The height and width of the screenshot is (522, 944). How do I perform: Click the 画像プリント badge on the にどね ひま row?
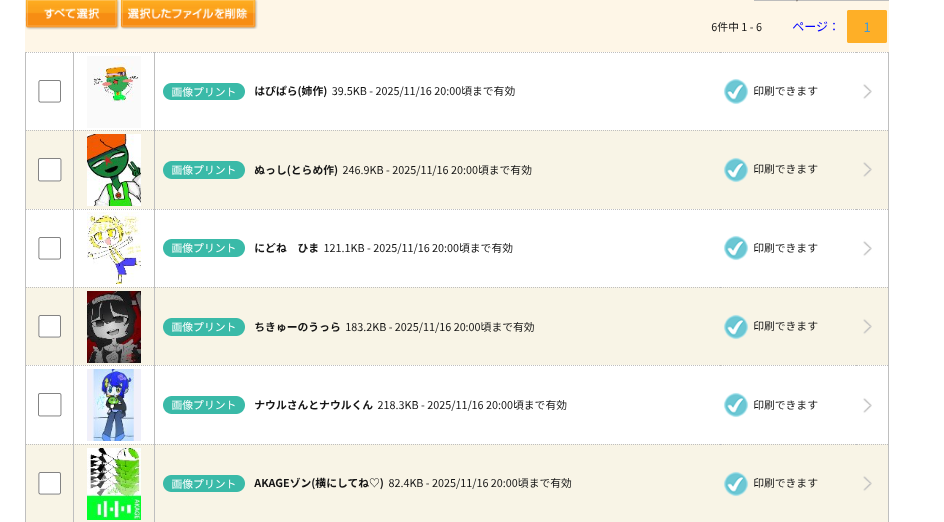pos(204,248)
